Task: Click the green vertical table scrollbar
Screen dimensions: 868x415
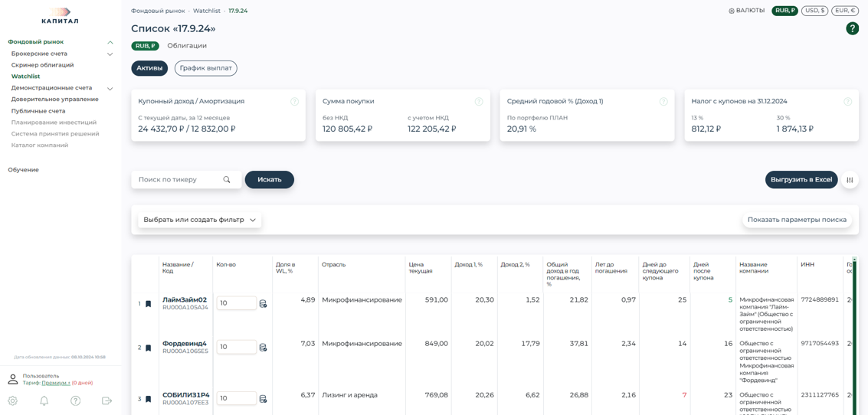Action: pyautogui.click(x=854, y=337)
